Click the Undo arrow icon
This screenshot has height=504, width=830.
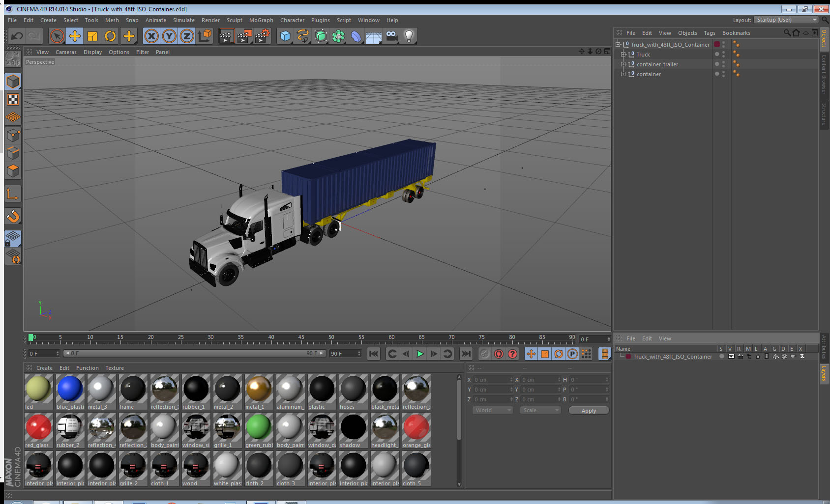(17, 36)
